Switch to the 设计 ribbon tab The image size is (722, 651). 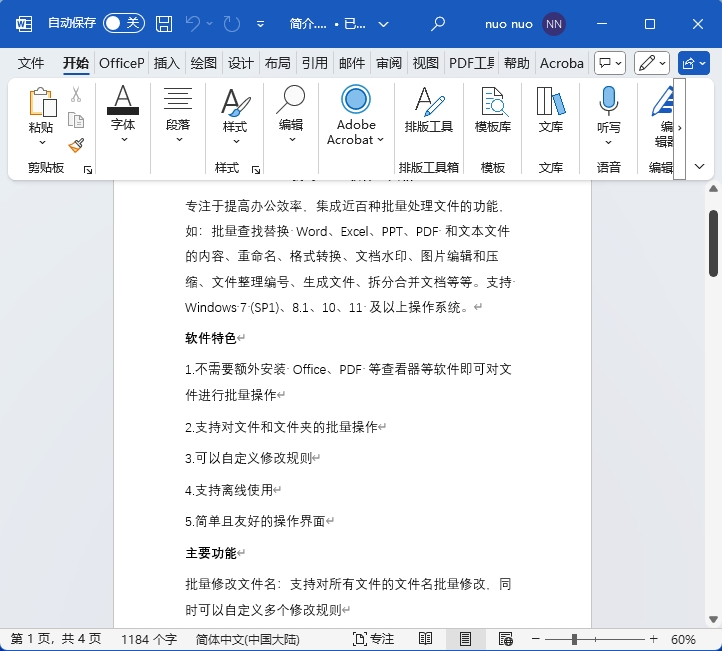click(240, 63)
